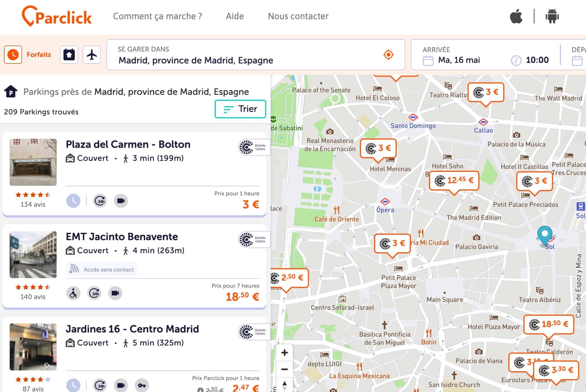
Task: Click 24h icon on Jardines 16 card
Action: [x=100, y=385]
